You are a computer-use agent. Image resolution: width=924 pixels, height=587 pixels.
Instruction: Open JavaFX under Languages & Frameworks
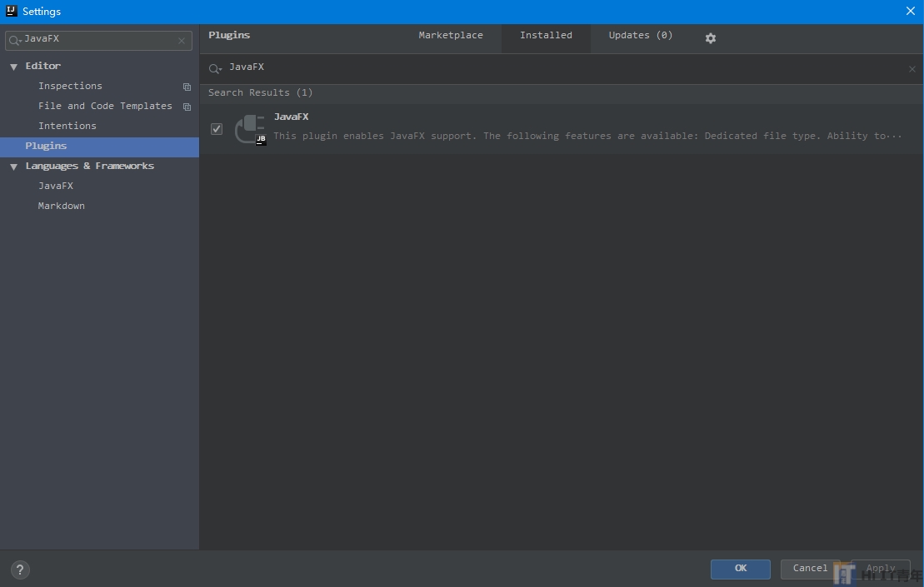[55, 186]
